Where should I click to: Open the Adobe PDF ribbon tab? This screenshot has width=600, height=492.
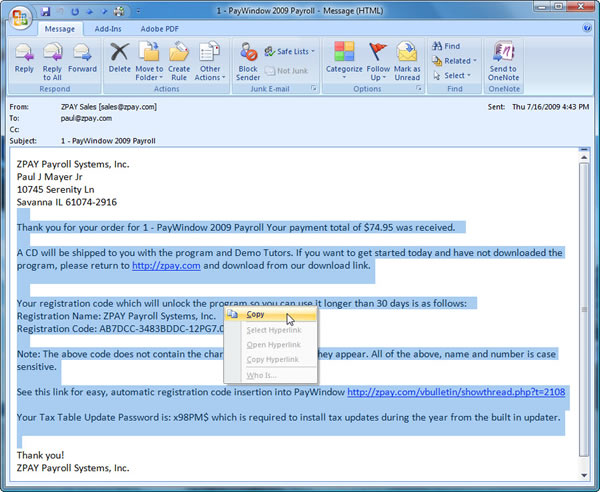[x=161, y=29]
